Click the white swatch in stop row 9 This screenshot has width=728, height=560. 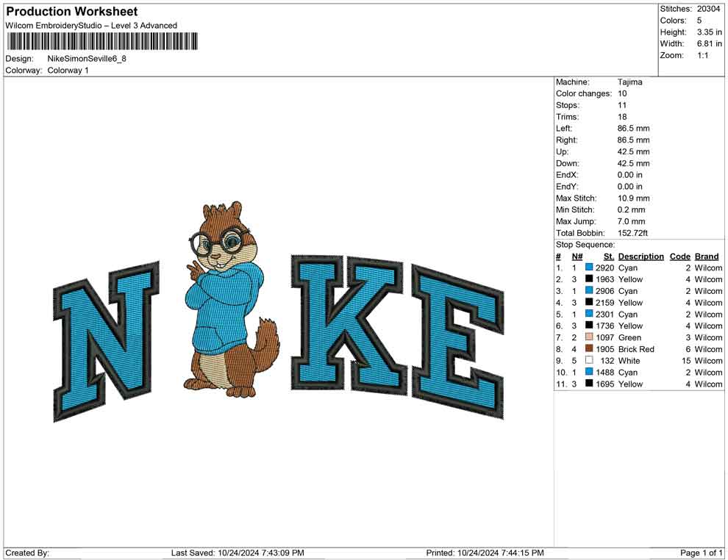(x=589, y=360)
